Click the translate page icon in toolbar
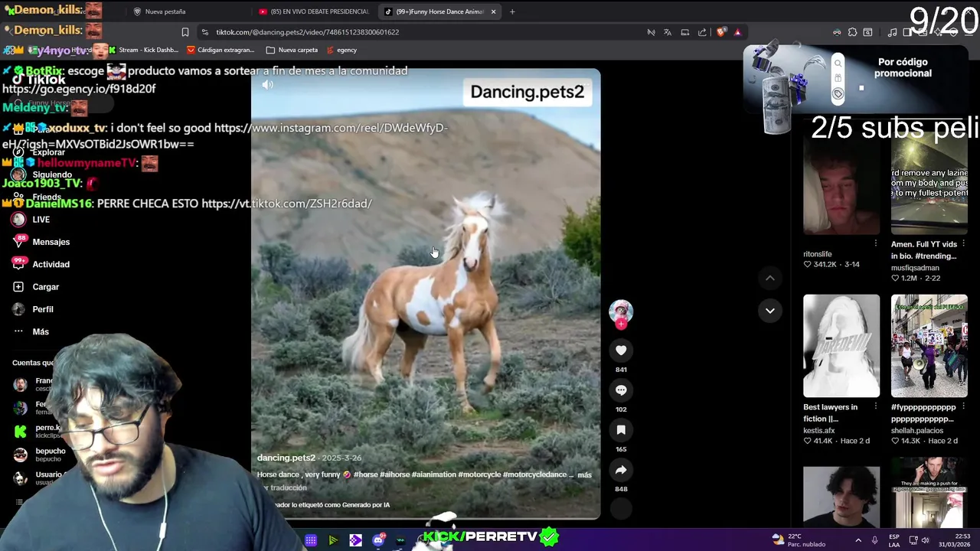The image size is (980, 551). [668, 32]
